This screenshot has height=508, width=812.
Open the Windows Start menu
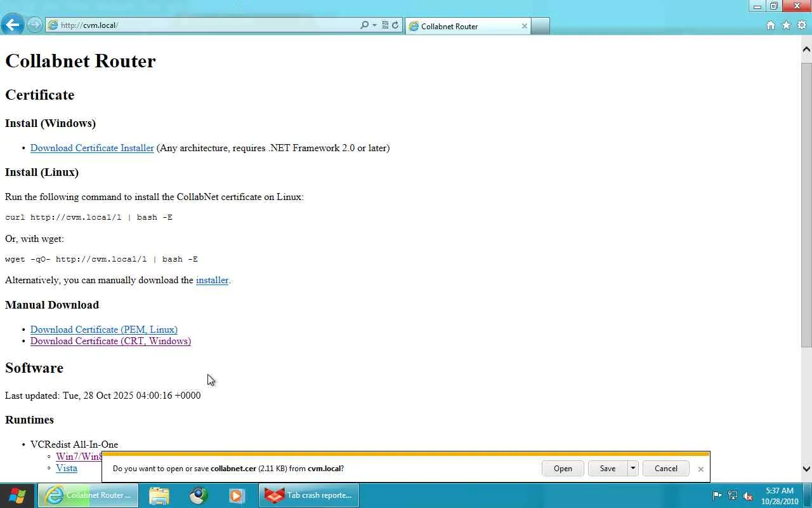click(x=17, y=495)
